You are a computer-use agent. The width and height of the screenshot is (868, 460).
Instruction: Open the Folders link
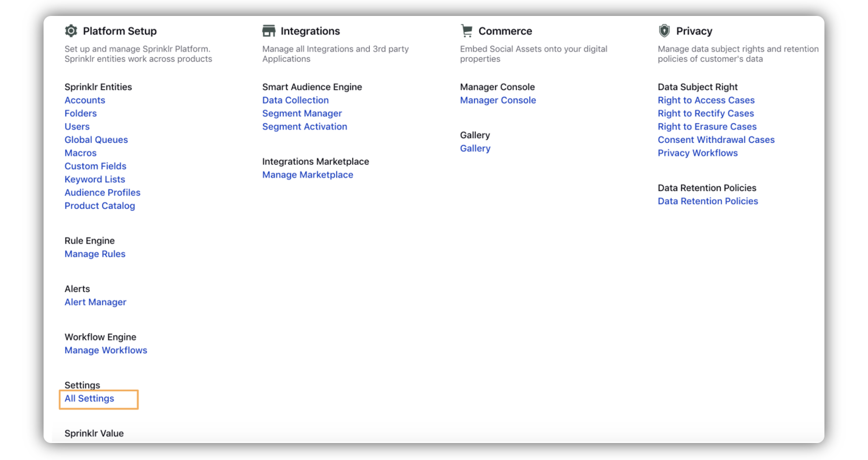coord(81,114)
